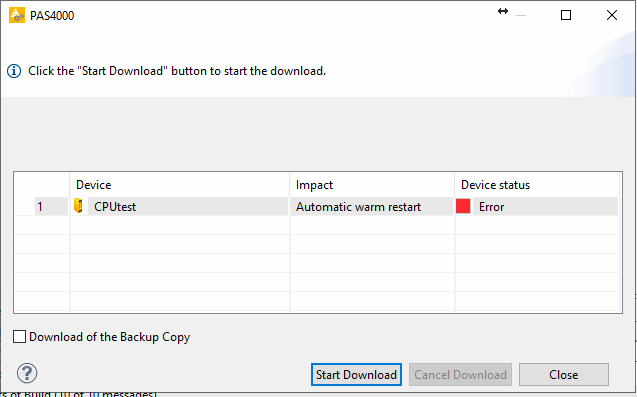The height and width of the screenshot is (397, 637).
Task: Close the dialog using the X icon
Action: click(612, 15)
